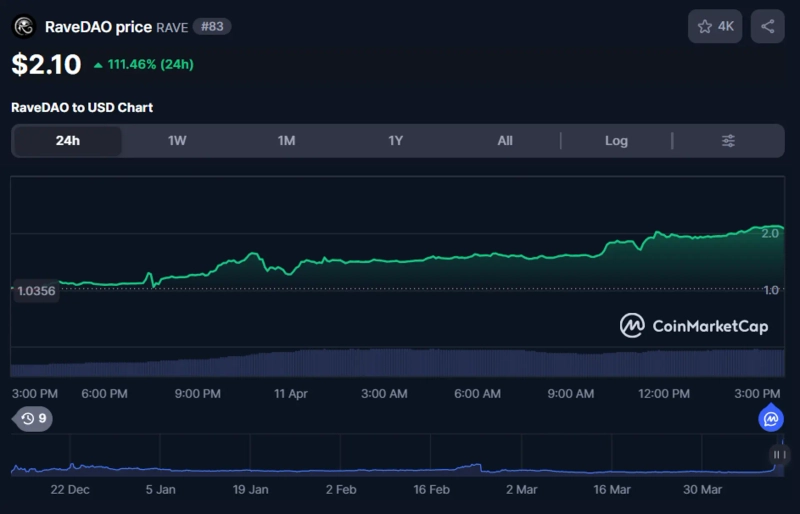Click the 111.46% (24h) change indicator
The image size is (800, 514).
pyautogui.click(x=144, y=65)
